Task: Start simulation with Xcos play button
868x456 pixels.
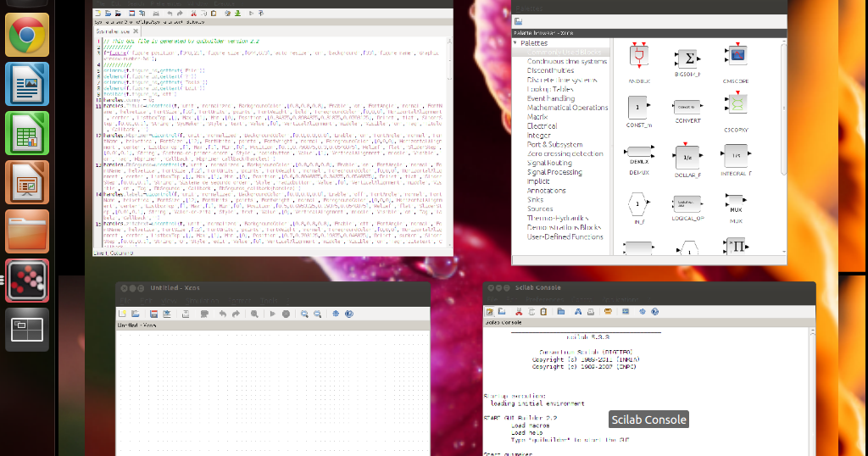Action: click(x=272, y=314)
